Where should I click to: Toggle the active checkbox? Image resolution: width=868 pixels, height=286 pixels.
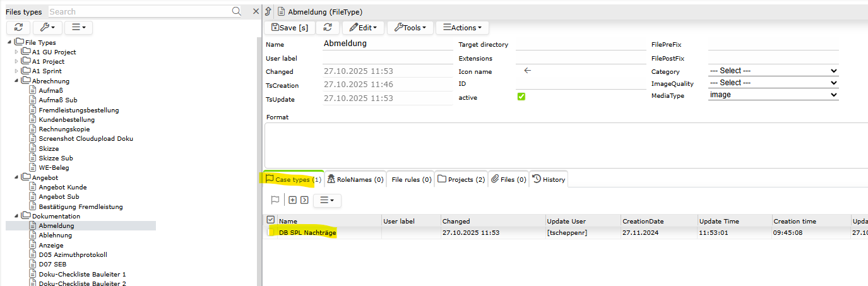521,97
